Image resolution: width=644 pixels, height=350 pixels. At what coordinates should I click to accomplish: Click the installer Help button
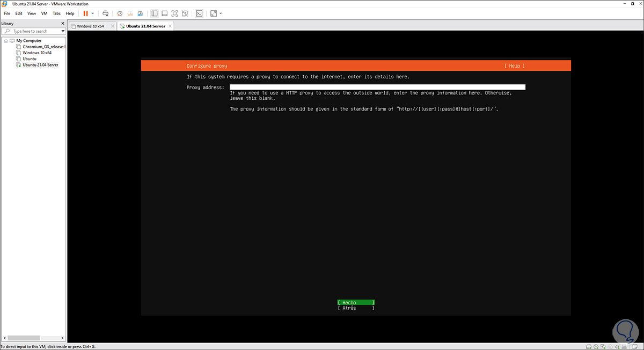click(515, 66)
